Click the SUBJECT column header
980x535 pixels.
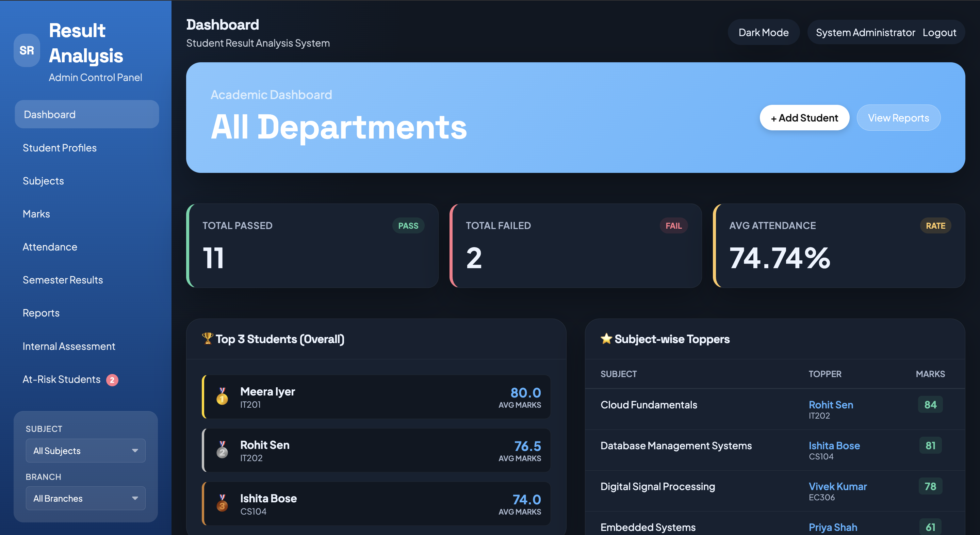[619, 374]
